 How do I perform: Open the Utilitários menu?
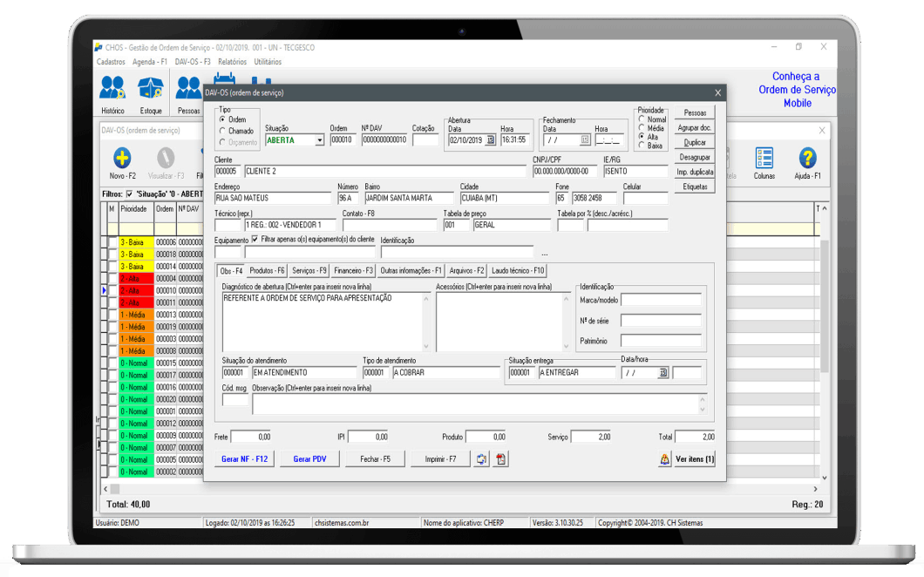pyautogui.click(x=268, y=62)
